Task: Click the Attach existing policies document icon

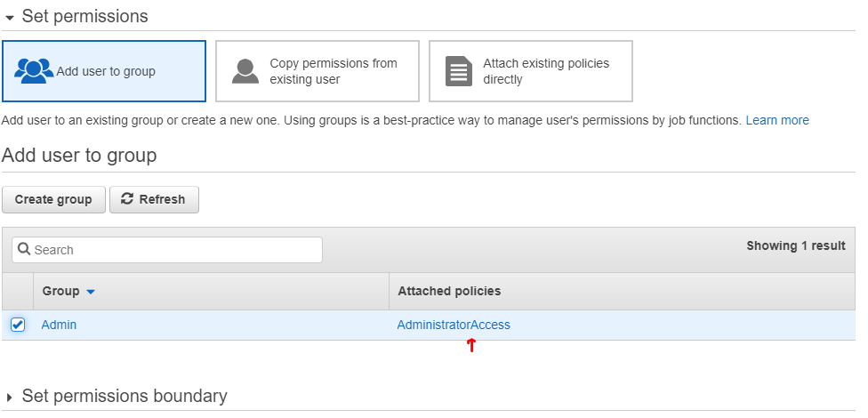Action: 459,71
